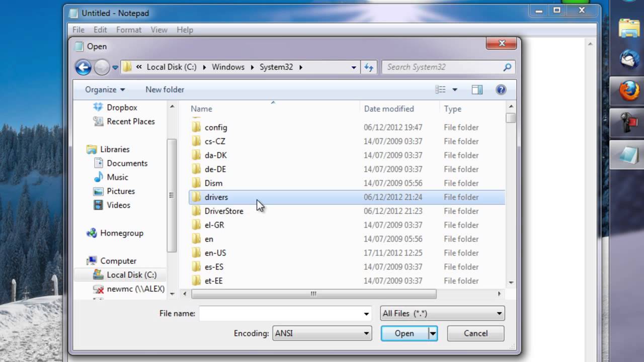This screenshot has width=644, height=362.
Task: Expand the Open button split arrow
Action: 433,333
